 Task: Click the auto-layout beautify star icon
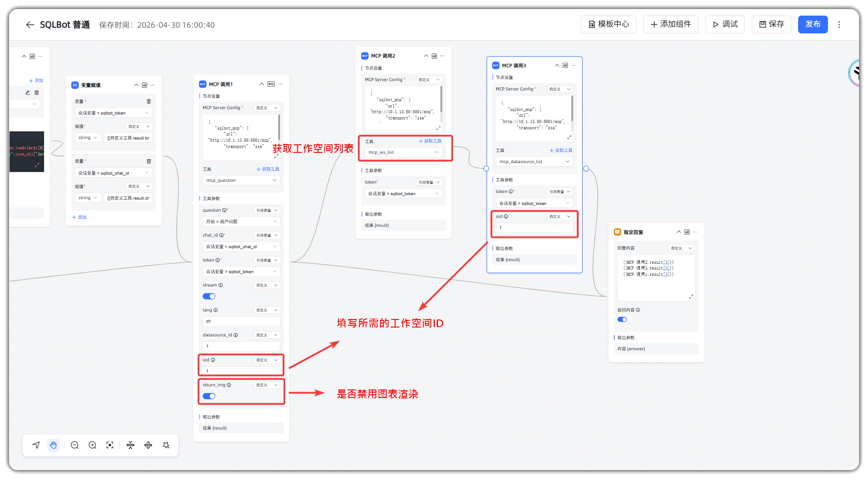click(x=166, y=445)
